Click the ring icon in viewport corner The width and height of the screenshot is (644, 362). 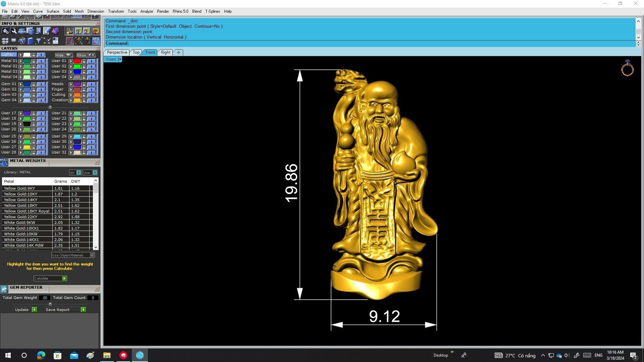pyautogui.click(x=627, y=68)
